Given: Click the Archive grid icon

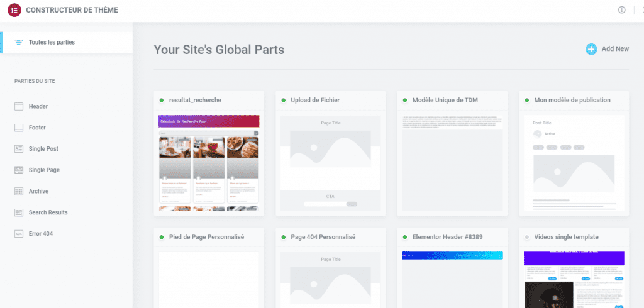Looking at the screenshot, I should [x=19, y=191].
